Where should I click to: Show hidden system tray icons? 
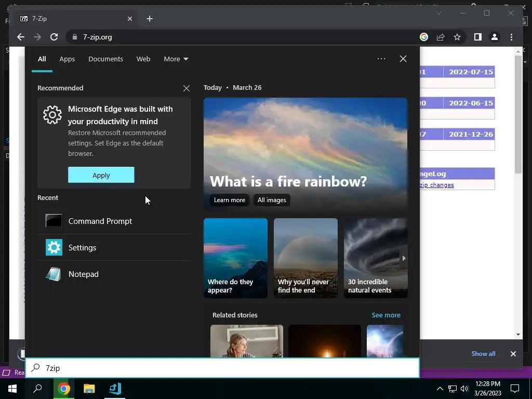(440, 389)
